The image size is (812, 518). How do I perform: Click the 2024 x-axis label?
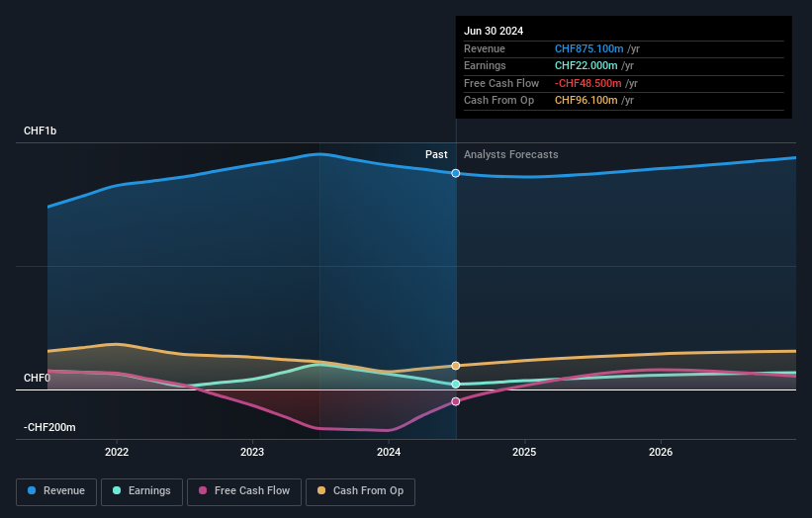tap(389, 453)
